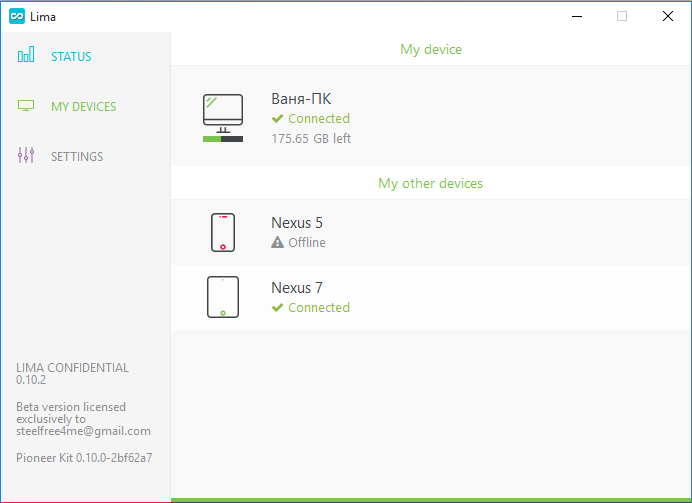Screen dimensions: 692x503
Task: Click the Nexus 5 phone icon
Action: pyautogui.click(x=223, y=233)
